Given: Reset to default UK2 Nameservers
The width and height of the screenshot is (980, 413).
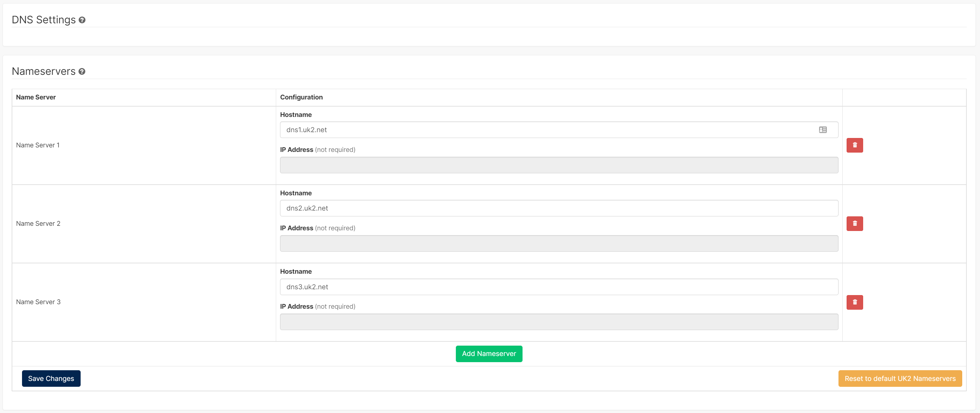Looking at the screenshot, I should click(x=900, y=378).
